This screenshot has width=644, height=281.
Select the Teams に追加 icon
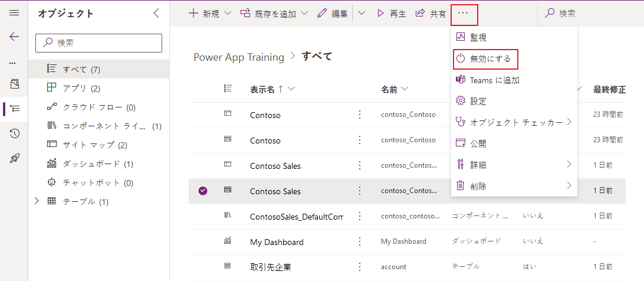461,80
